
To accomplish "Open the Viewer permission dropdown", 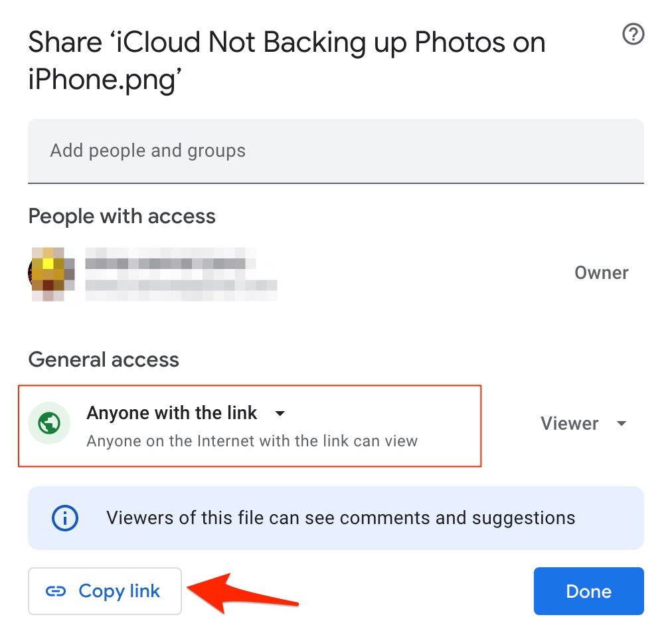I will click(x=583, y=423).
